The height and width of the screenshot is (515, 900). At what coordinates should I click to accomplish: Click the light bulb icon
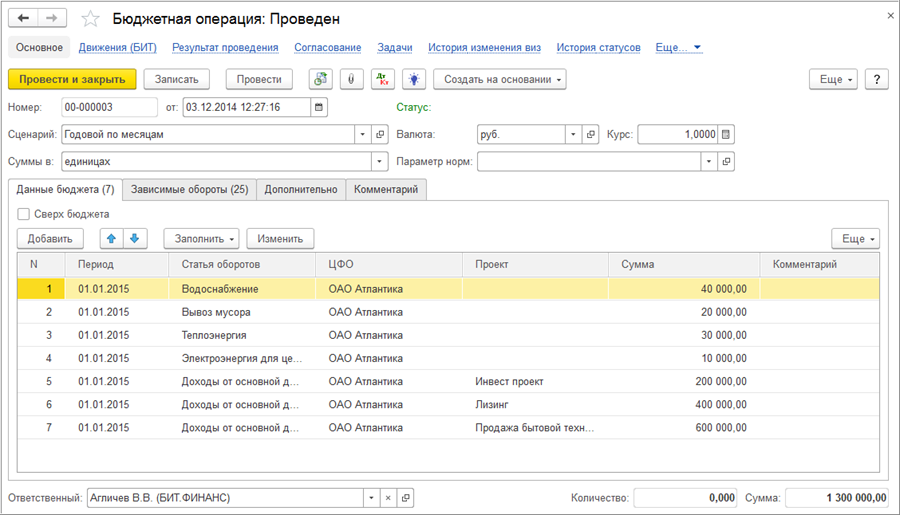tap(413, 80)
